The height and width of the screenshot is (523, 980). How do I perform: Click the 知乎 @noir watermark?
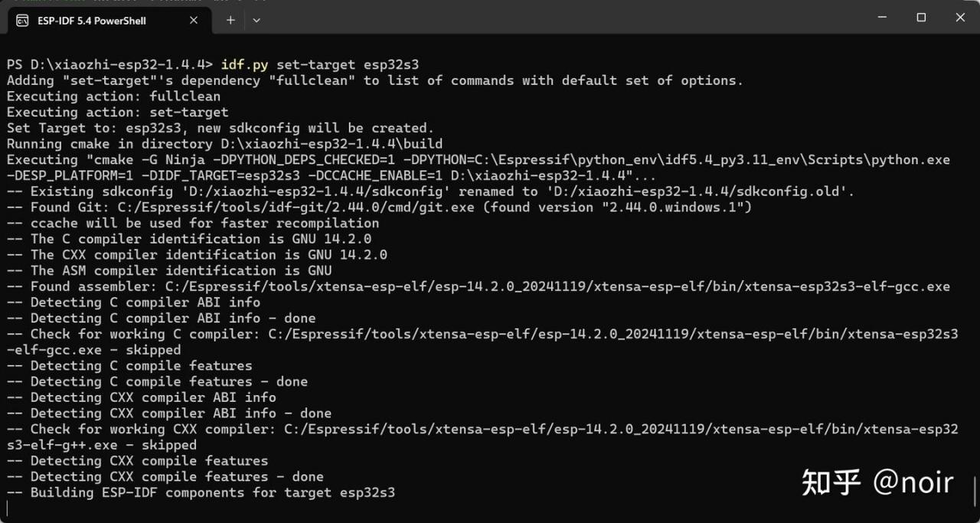tap(877, 482)
